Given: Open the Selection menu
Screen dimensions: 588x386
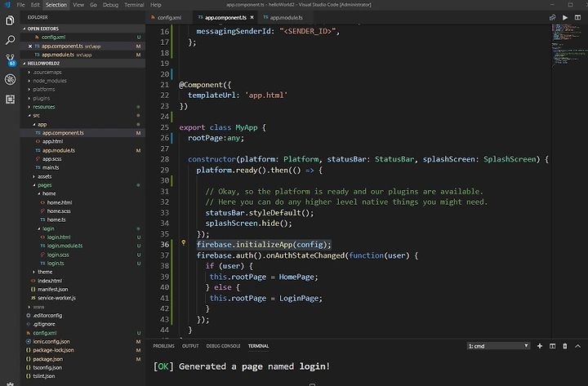Looking at the screenshot, I should 56,5.
